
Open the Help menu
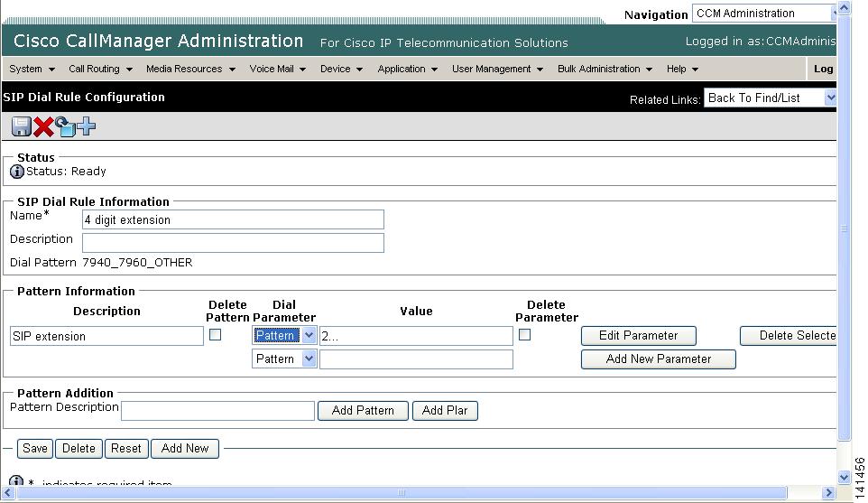682,70
